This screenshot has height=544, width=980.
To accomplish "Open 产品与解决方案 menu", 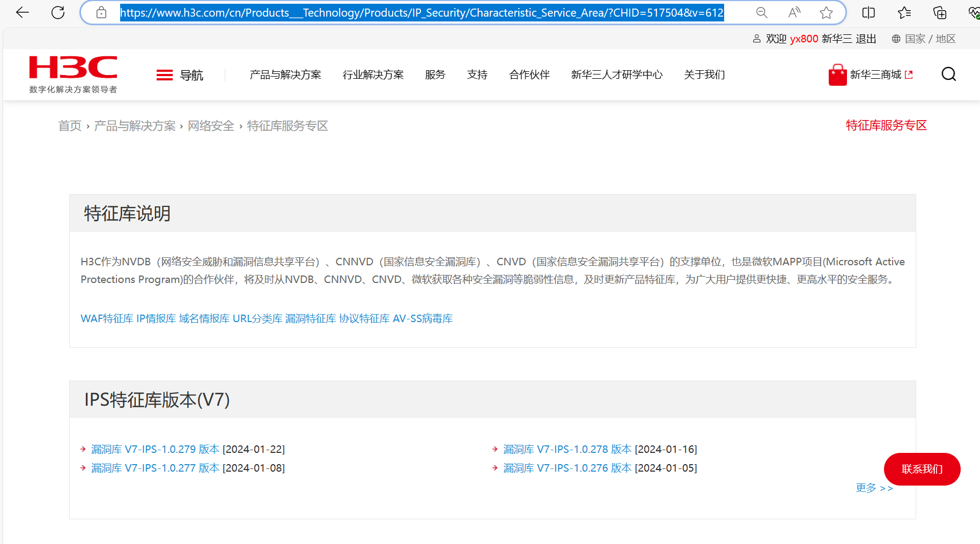I will 285,74.
